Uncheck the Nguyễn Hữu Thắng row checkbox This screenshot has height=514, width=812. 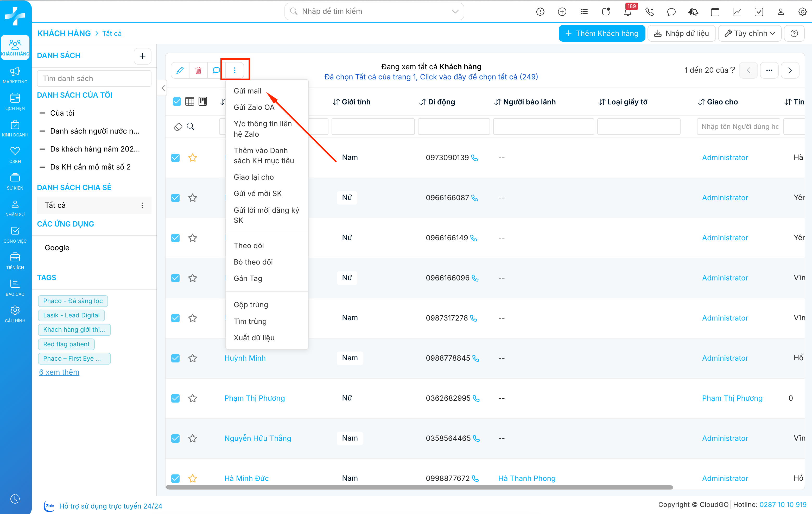pyautogui.click(x=175, y=438)
